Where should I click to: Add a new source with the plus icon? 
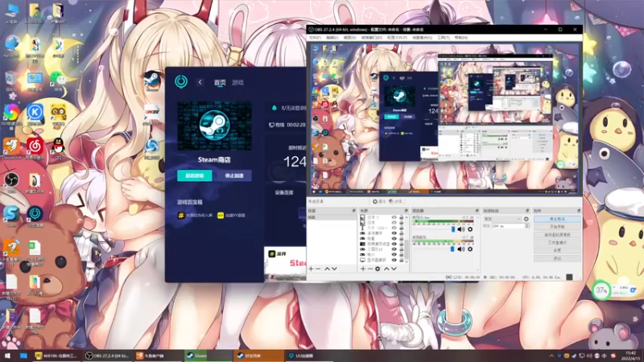click(x=363, y=269)
